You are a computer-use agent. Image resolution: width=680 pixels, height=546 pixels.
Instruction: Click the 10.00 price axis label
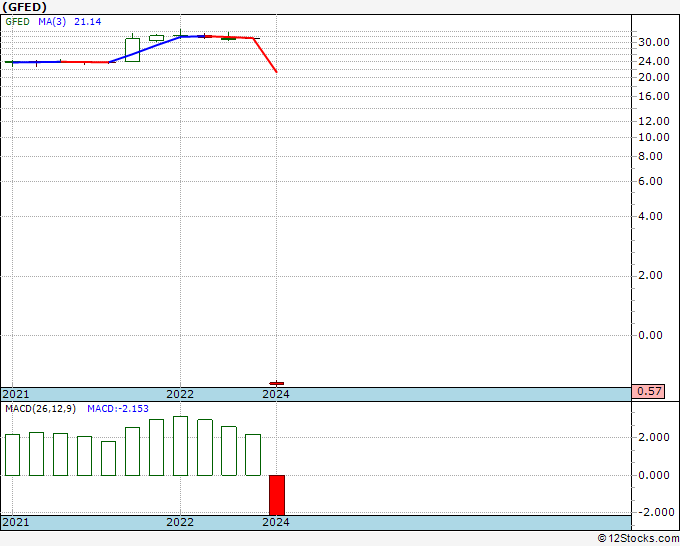coord(654,137)
